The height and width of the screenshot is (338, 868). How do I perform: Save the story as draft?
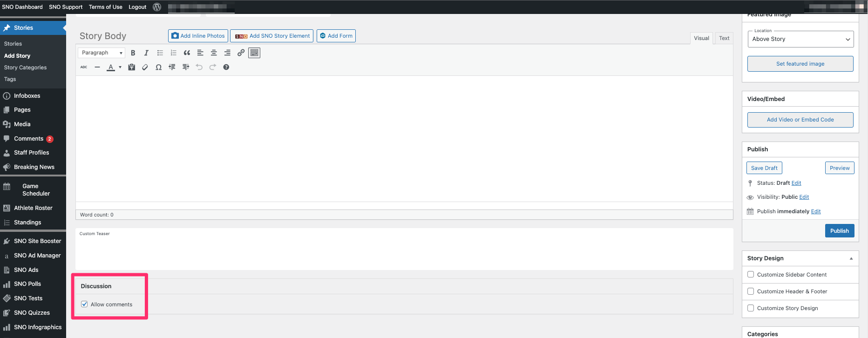tap(764, 168)
